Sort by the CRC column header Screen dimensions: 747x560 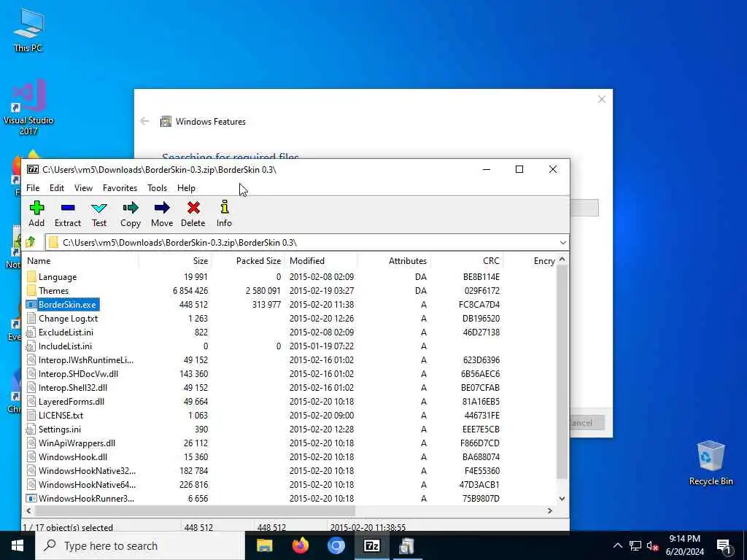coord(467,261)
